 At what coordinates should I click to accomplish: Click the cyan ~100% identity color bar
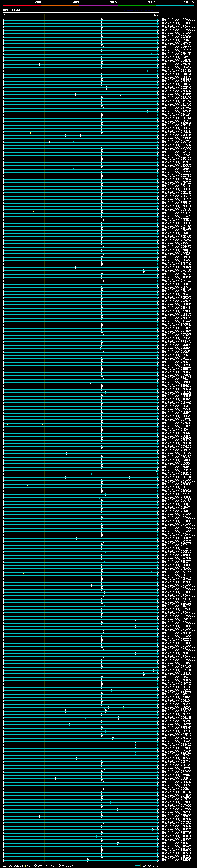point(175,6)
